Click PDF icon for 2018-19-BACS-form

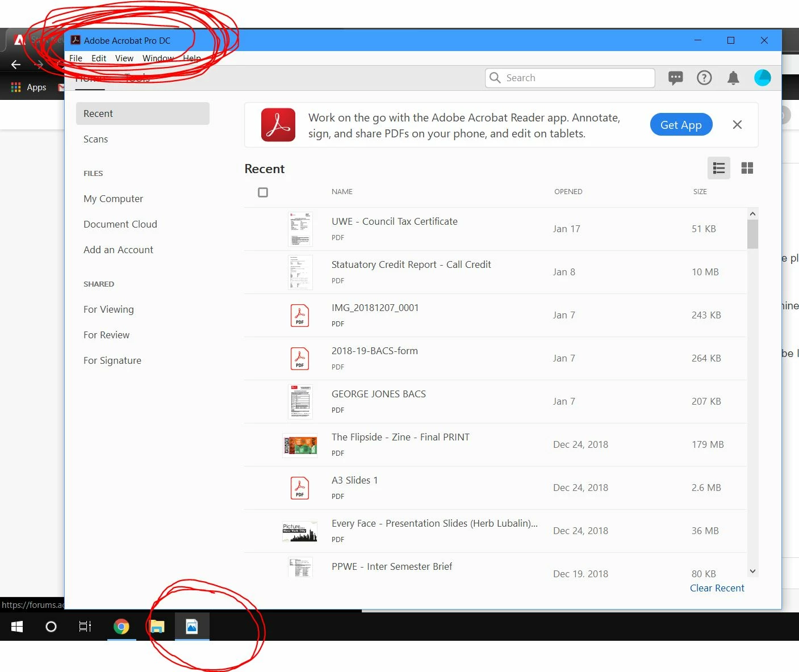pyautogui.click(x=300, y=359)
